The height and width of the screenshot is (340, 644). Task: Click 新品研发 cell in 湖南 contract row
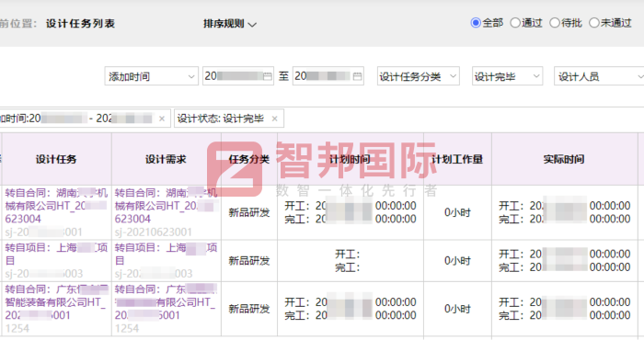click(x=249, y=212)
